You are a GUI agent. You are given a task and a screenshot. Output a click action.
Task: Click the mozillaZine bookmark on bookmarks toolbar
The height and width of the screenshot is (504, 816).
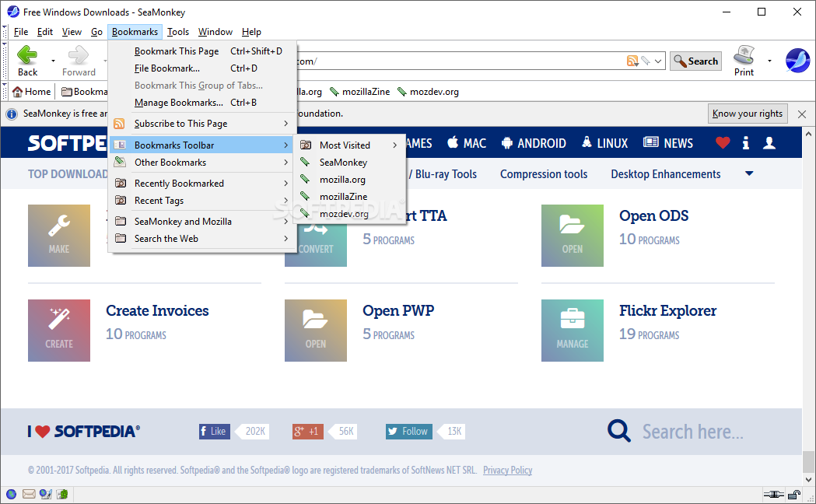(x=359, y=92)
